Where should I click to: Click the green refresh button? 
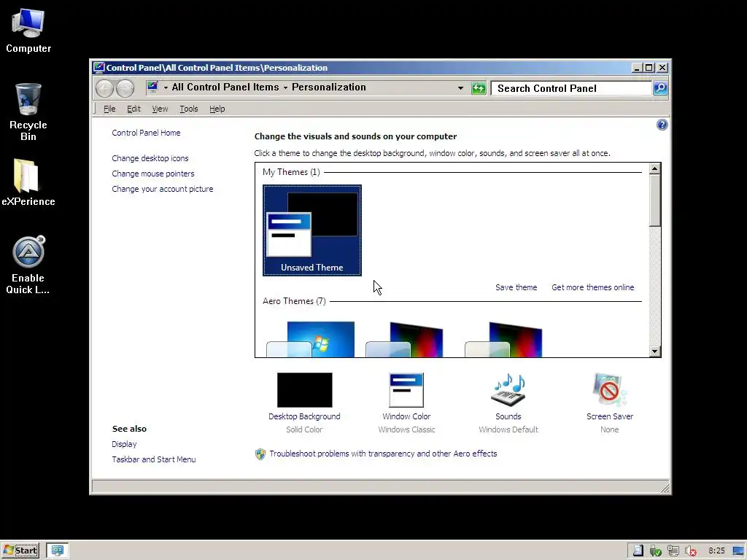pos(479,88)
